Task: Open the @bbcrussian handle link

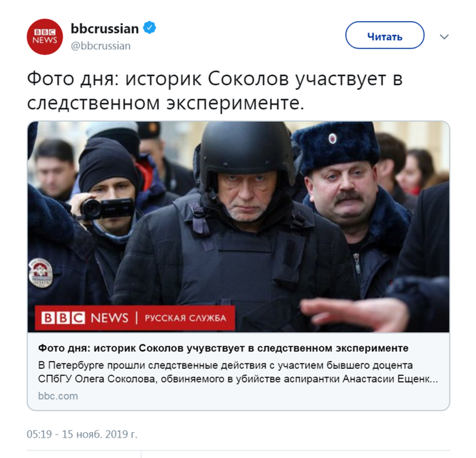Action: (101, 46)
